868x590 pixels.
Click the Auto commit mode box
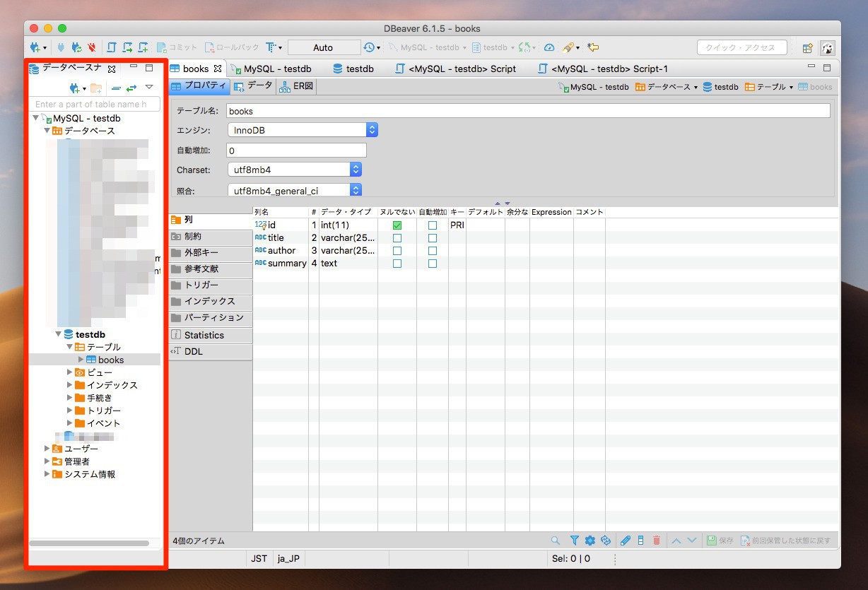323,47
